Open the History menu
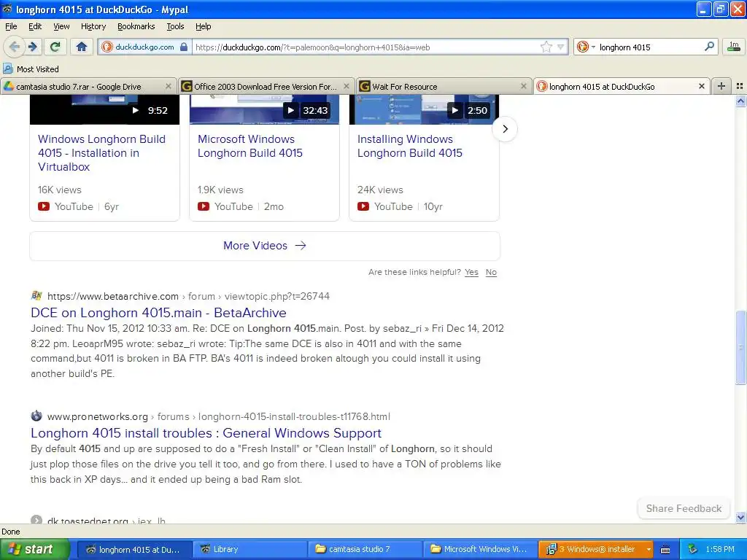Screen dimensions: 747x560 [93, 26]
